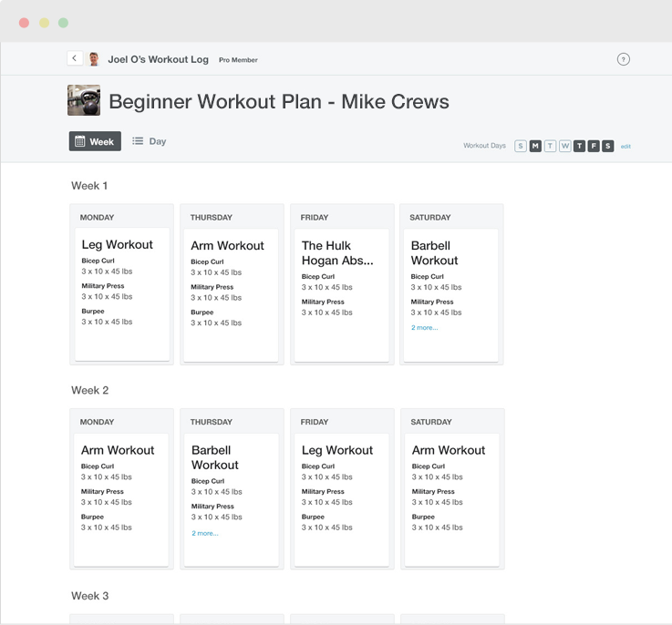The image size is (672, 625).
Task: Open the help question mark icon
Action: (623, 59)
